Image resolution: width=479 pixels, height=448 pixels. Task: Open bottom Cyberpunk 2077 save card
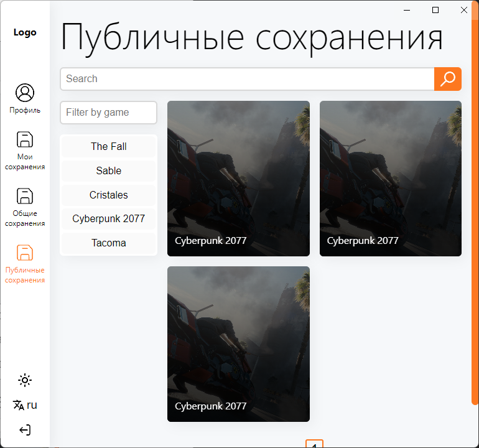pyautogui.click(x=238, y=344)
